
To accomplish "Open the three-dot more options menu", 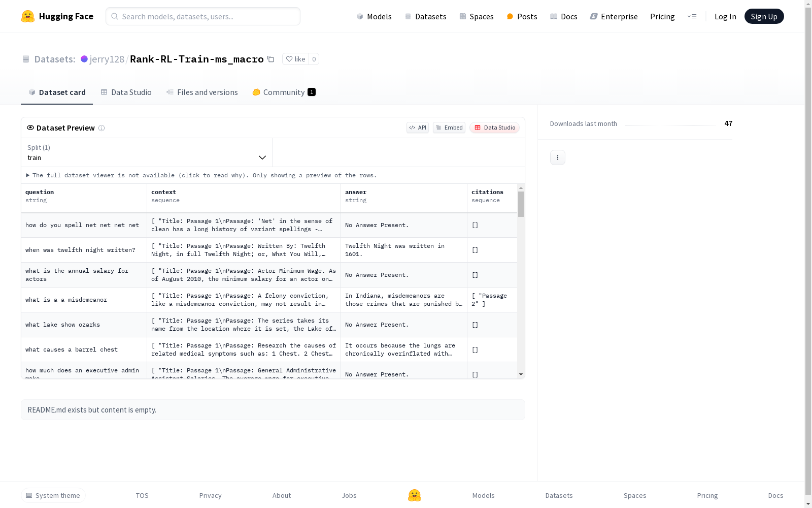I will click(x=558, y=157).
